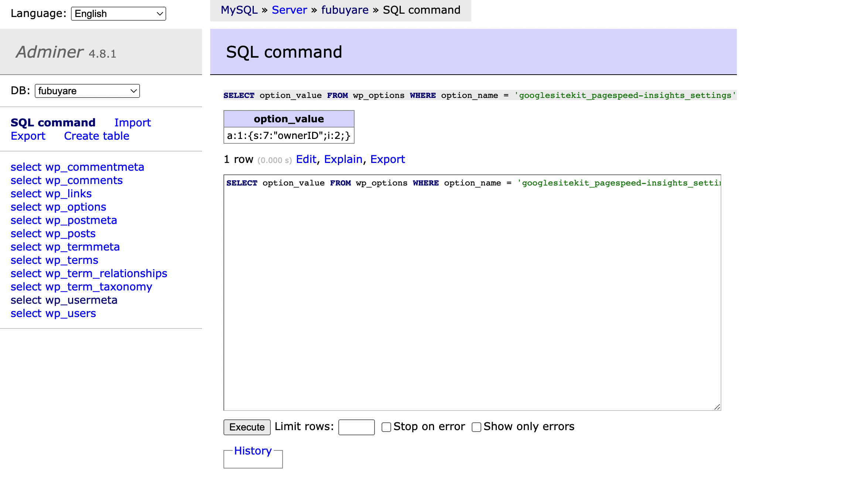Click inside the SQL query textarea

pyautogui.click(x=472, y=292)
